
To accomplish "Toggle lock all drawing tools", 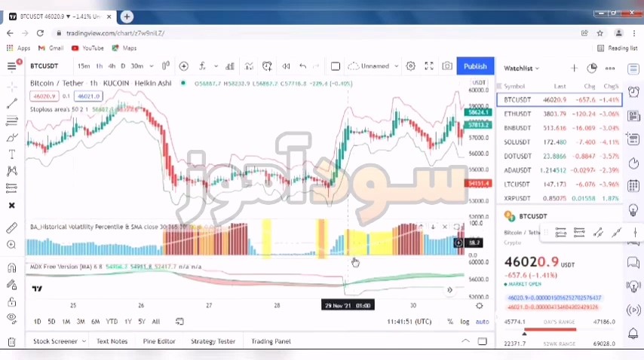I will pyautogui.click(x=12, y=302).
